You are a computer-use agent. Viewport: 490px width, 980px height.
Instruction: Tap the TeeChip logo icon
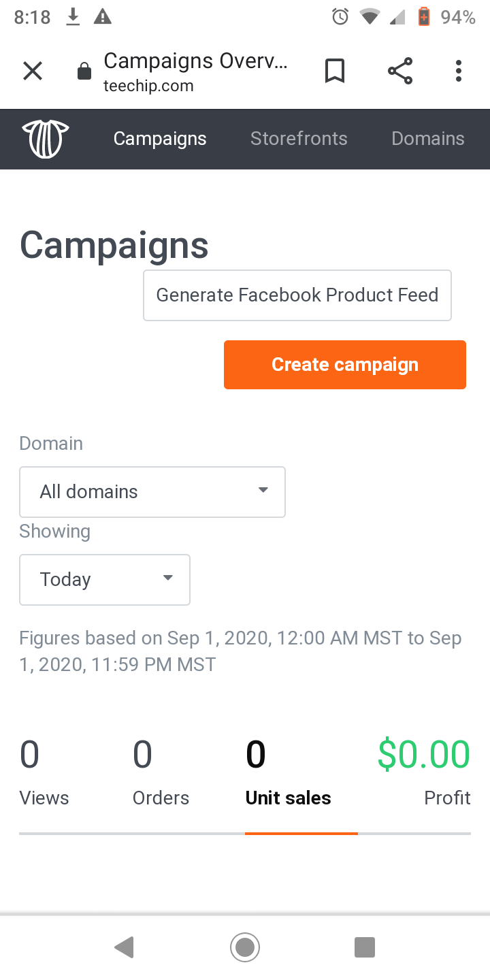click(46, 139)
